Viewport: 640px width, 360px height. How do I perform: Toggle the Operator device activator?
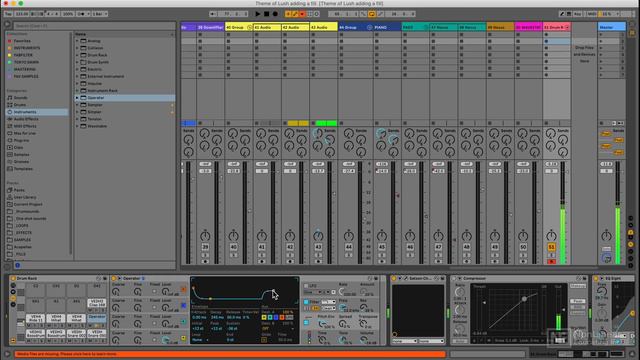(x=114, y=278)
